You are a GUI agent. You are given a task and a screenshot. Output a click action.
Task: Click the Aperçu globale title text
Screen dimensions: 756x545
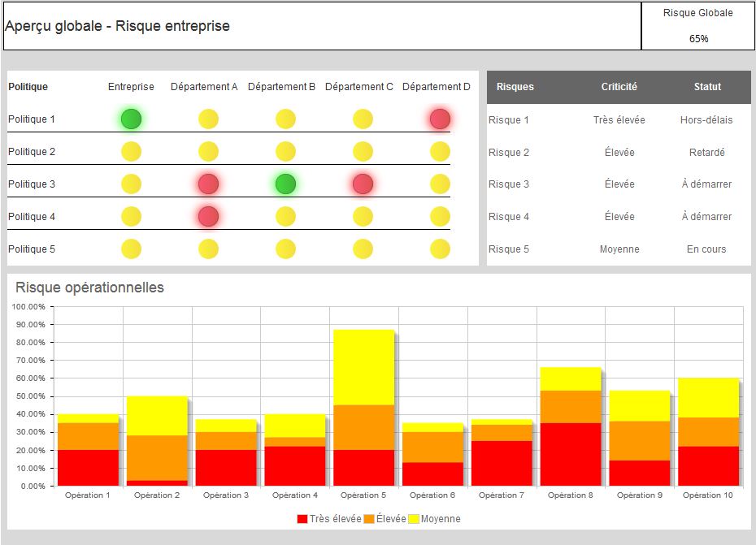[117, 26]
